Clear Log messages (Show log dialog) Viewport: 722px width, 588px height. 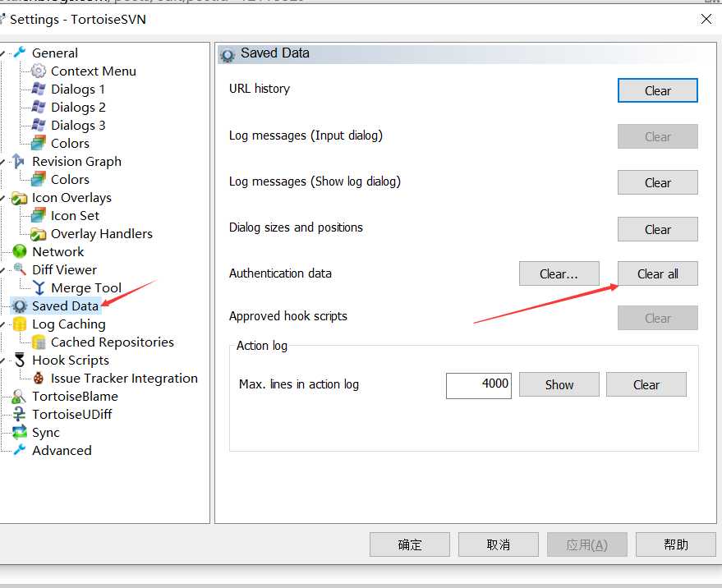[x=658, y=183]
